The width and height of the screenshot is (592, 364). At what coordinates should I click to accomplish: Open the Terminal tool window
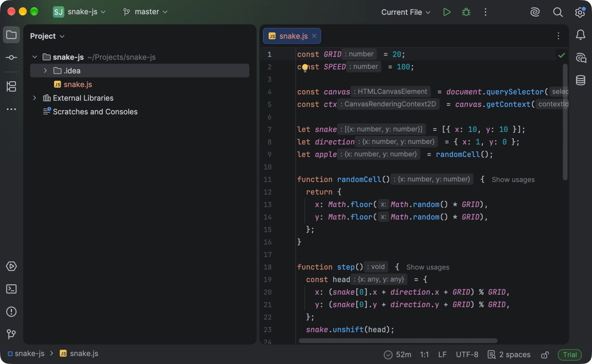point(11,289)
